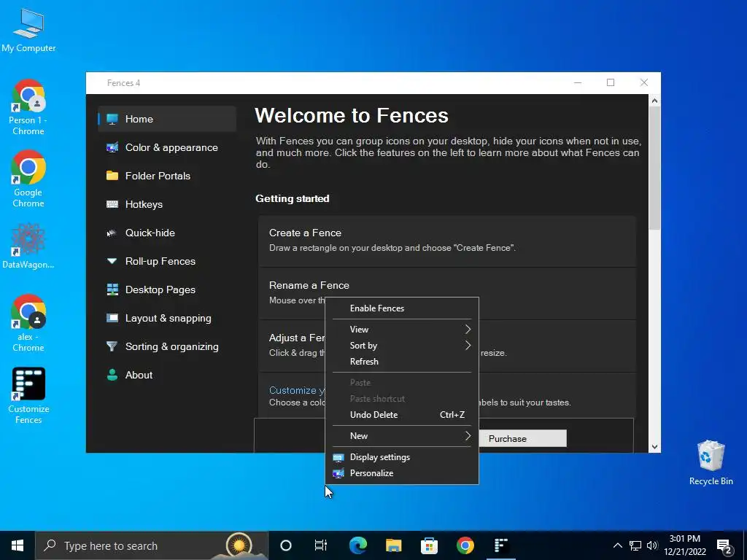Show hidden system tray icons

(x=617, y=545)
